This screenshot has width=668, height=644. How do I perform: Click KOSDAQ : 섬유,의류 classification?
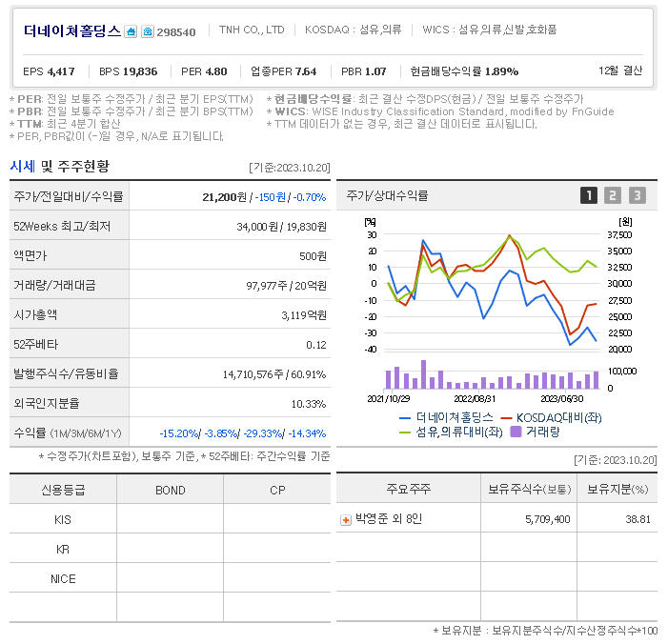(x=354, y=30)
